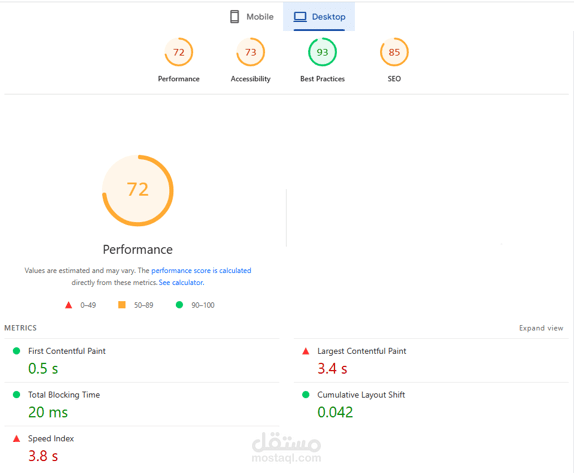The width and height of the screenshot is (574, 473).
Task: Select the SEO 85 score gauge
Action: 394,52
